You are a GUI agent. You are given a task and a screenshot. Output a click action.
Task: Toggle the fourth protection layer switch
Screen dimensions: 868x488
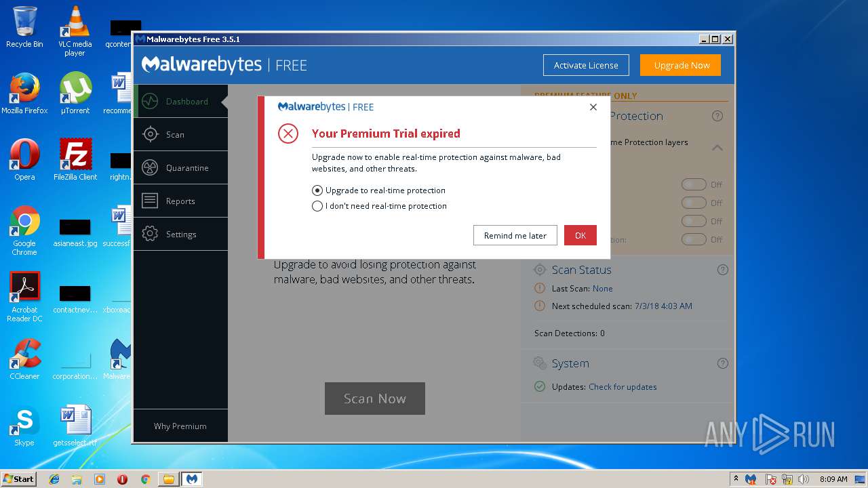tap(694, 239)
